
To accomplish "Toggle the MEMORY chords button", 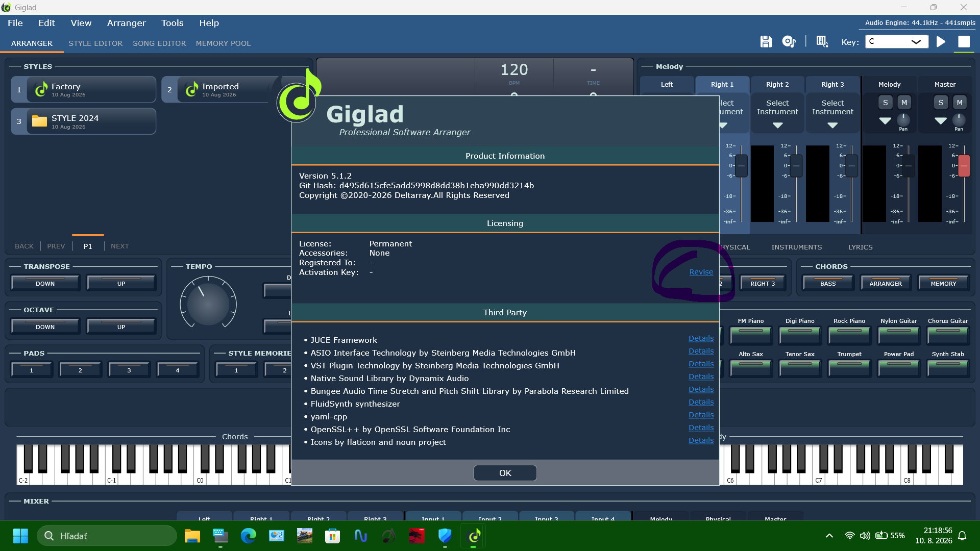I will point(943,283).
